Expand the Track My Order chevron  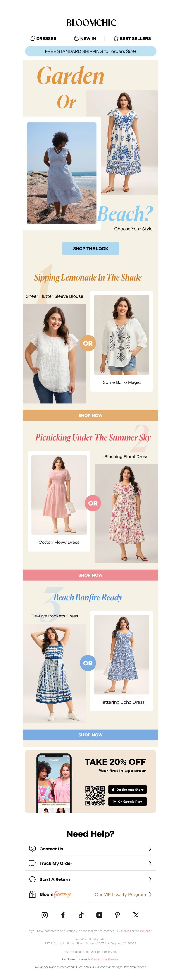150,864
